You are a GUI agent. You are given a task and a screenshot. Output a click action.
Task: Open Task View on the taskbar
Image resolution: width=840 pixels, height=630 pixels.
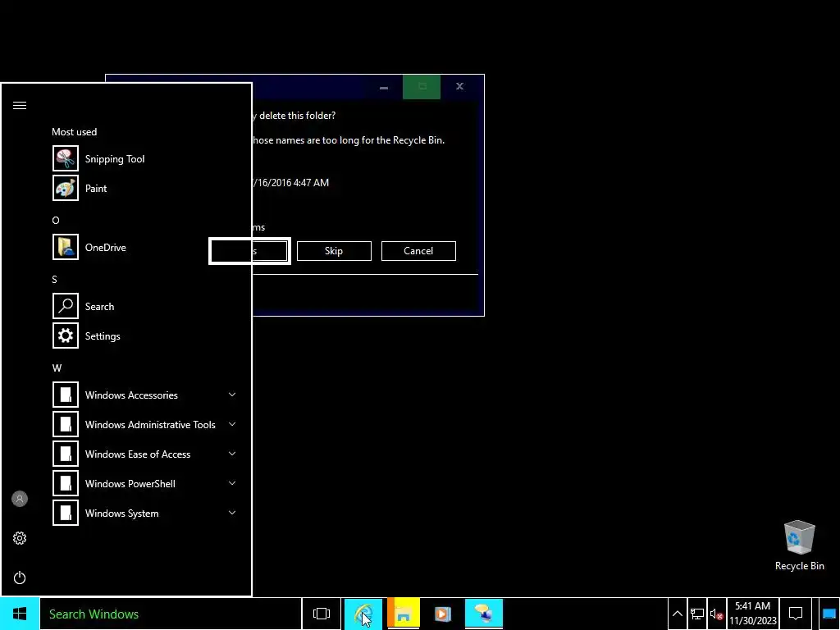pos(322,614)
